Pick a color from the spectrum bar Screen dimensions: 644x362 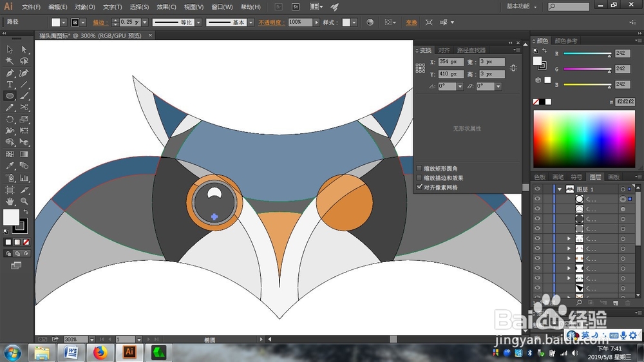pyautogui.click(x=584, y=139)
